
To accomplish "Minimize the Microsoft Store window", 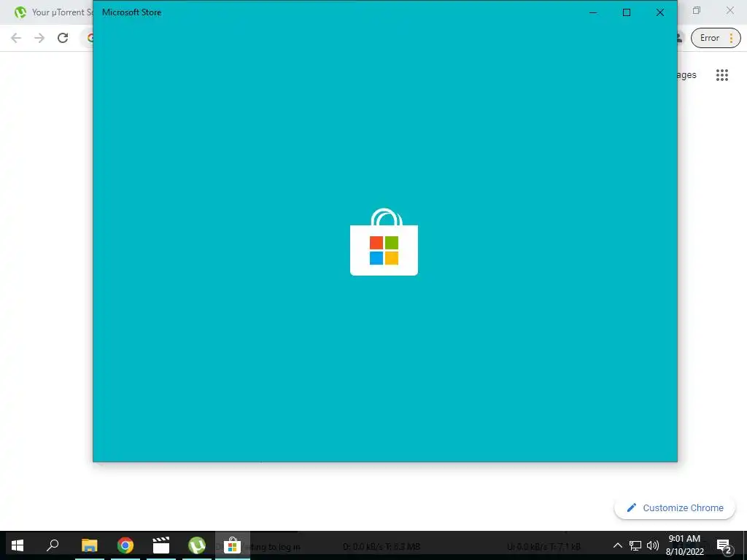I will coord(593,12).
